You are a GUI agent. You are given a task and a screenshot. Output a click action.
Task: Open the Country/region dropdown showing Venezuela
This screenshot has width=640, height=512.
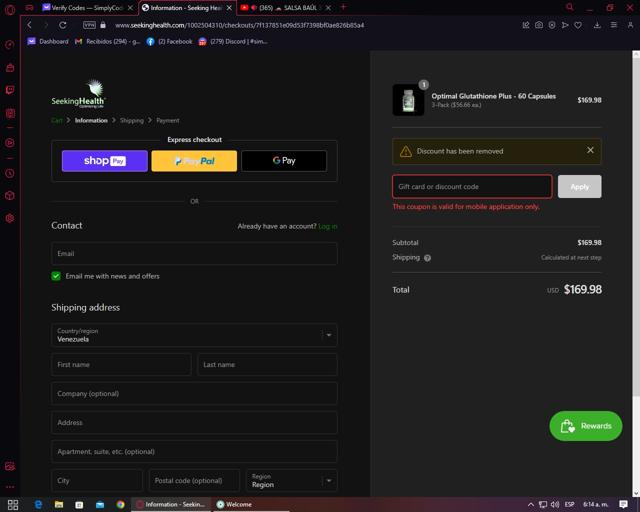[x=194, y=335]
